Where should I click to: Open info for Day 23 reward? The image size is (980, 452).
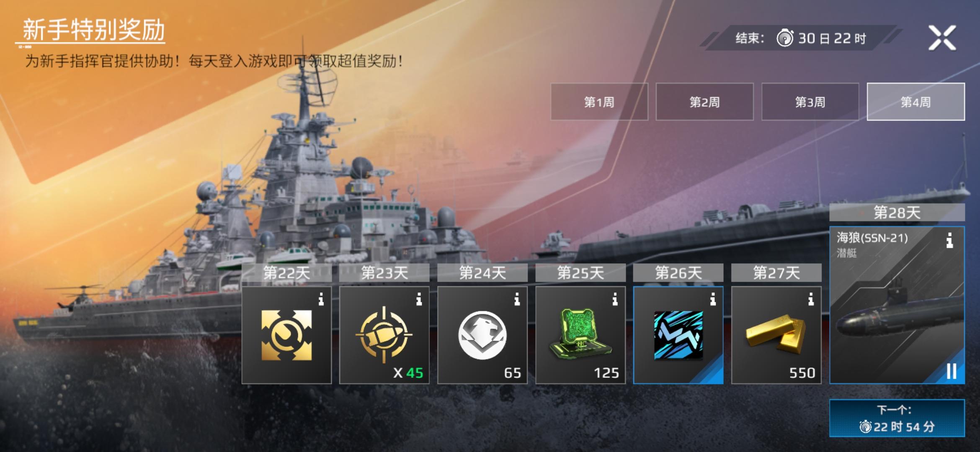click(419, 299)
